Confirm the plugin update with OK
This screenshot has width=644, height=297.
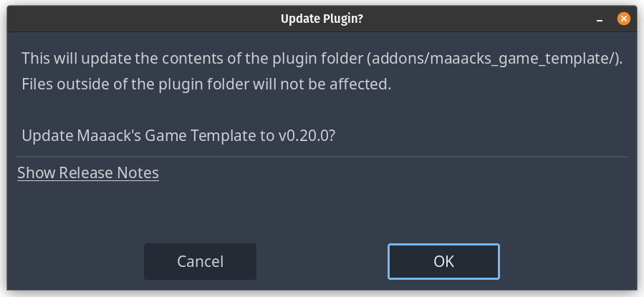coord(443,261)
